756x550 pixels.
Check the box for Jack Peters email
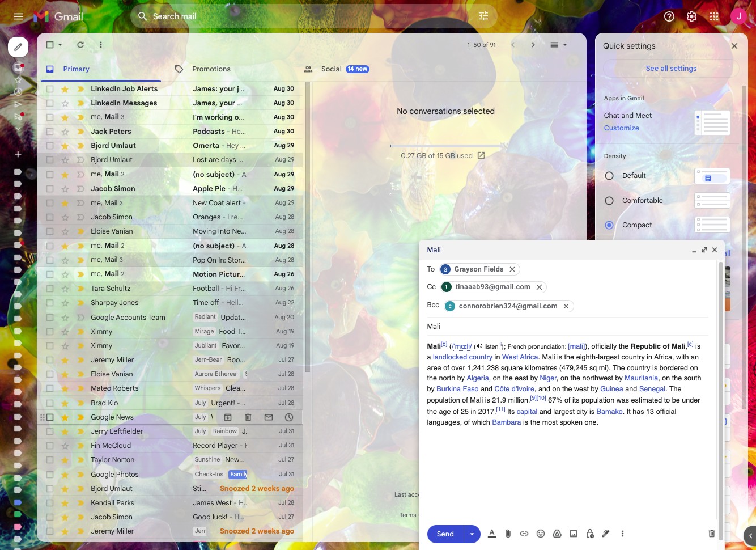(x=50, y=132)
